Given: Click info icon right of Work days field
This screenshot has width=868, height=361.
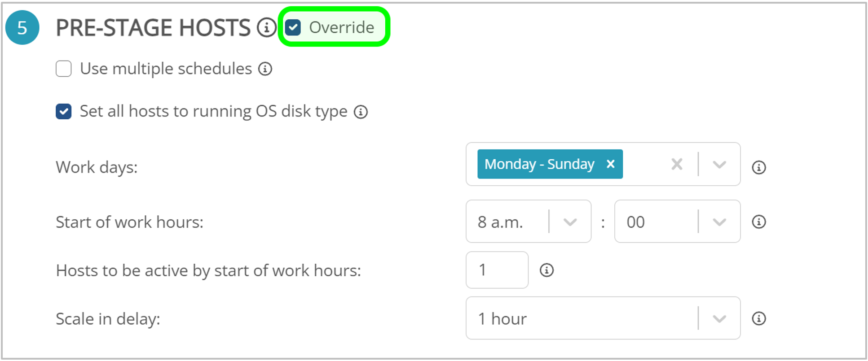Looking at the screenshot, I should point(758,167).
